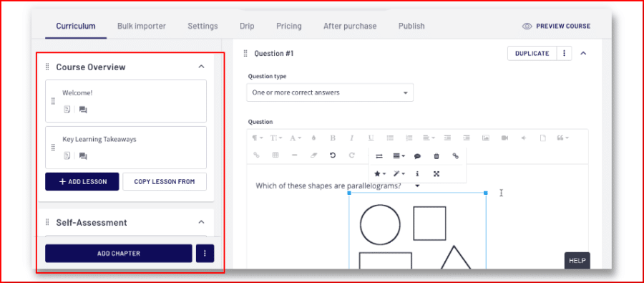The width and height of the screenshot is (644, 283).
Task: Click the Key Learning Takeaways drag handle
Action: click(53, 148)
